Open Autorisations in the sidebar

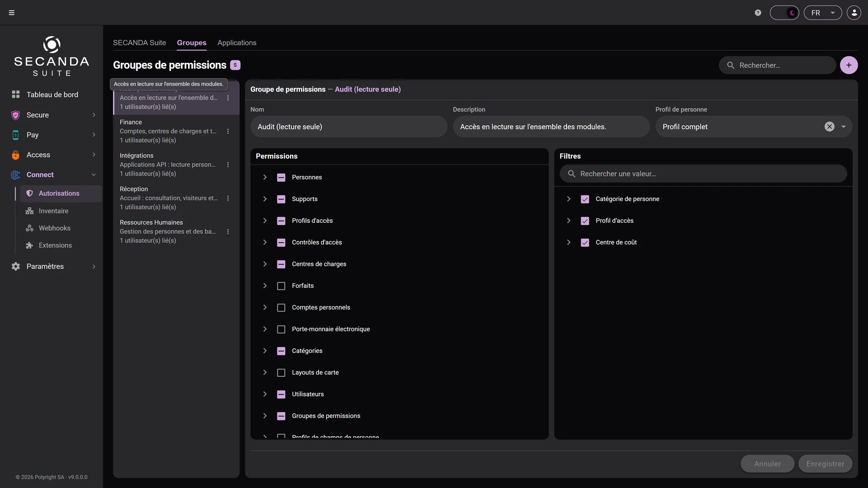(60, 193)
